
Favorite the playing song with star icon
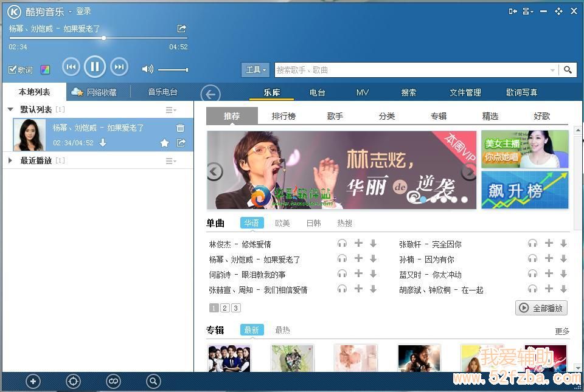(x=165, y=143)
